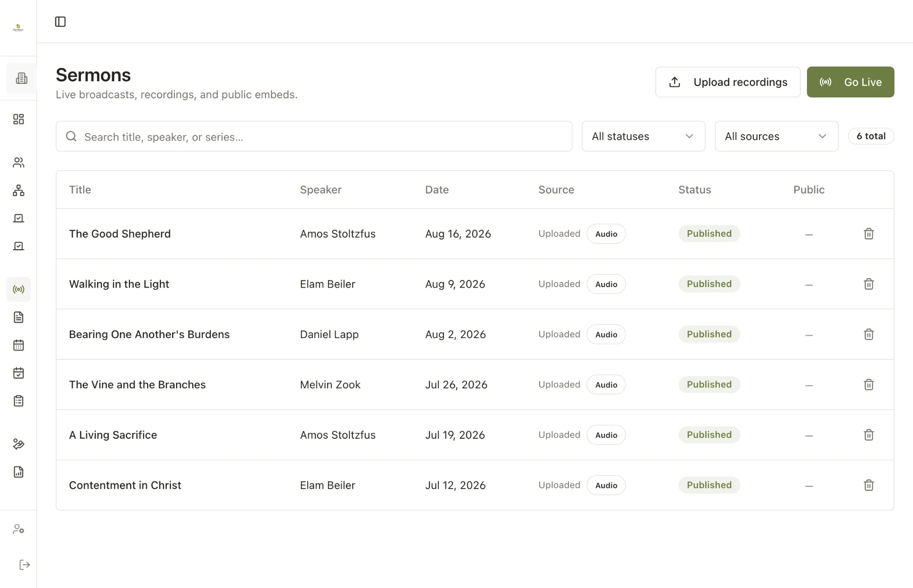Click the Date column header
The height and width of the screenshot is (588, 913).
click(437, 190)
